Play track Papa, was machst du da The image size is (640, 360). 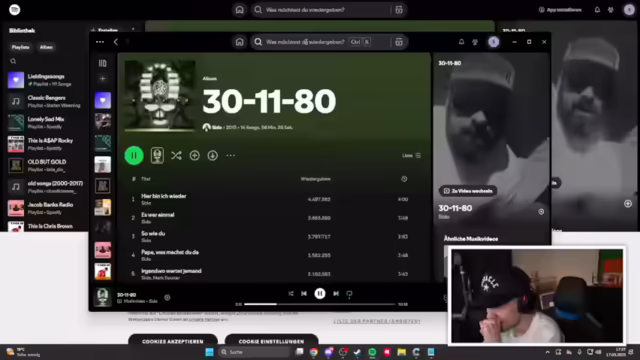click(x=170, y=252)
